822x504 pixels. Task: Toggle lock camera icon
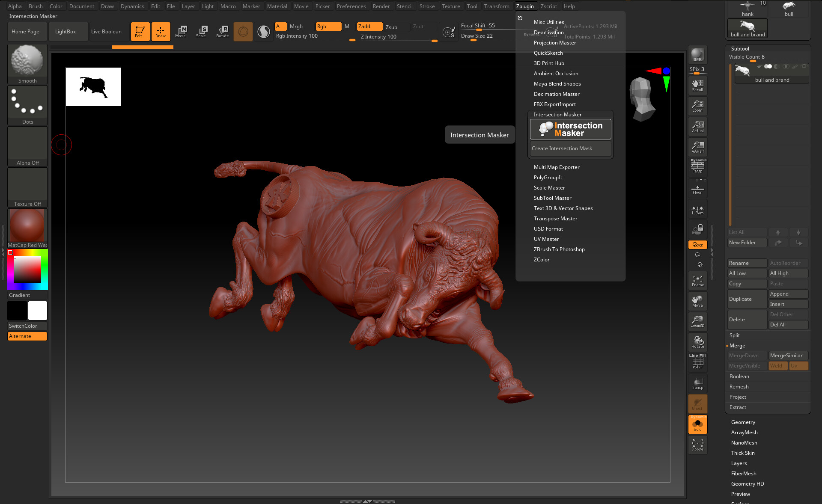[697, 230]
